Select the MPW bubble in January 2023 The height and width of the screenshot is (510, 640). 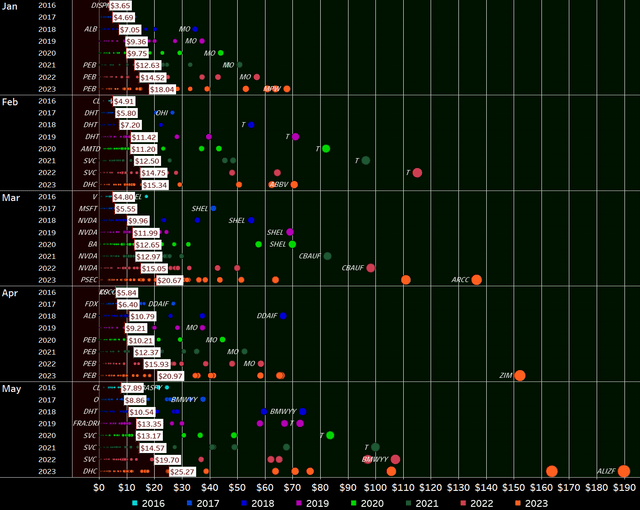(287, 89)
